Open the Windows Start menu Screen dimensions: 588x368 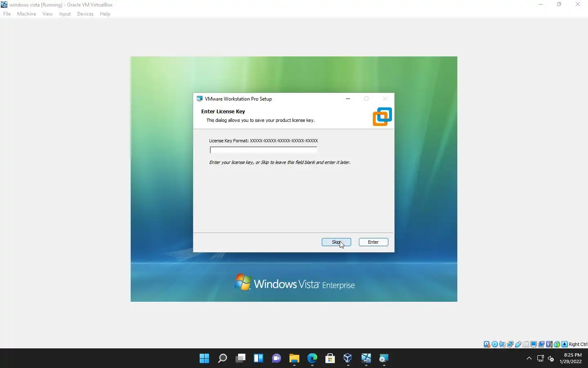coord(204,359)
